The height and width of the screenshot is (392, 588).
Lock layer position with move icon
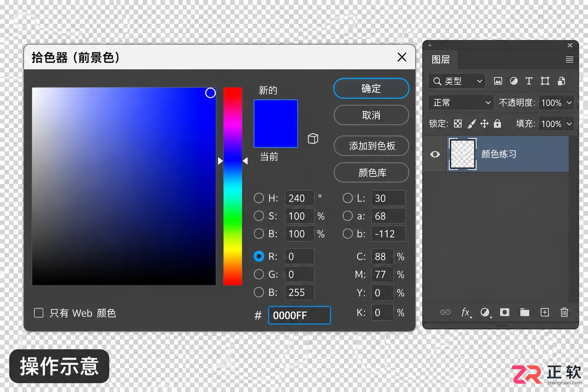(x=484, y=123)
